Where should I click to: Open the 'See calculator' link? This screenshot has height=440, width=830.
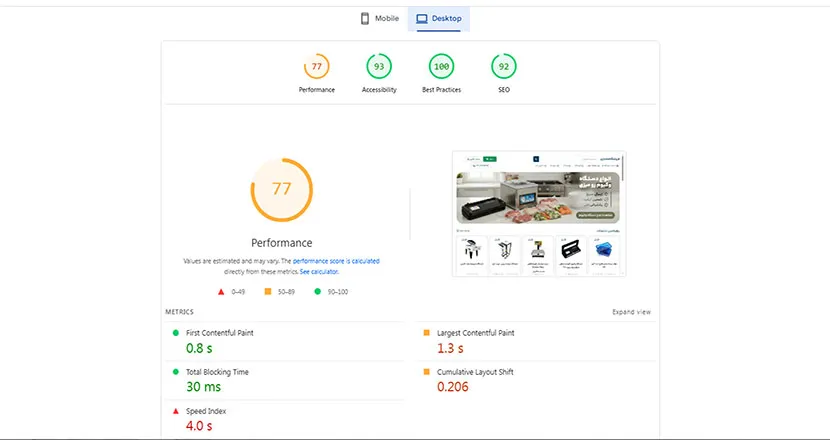click(319, 272)
